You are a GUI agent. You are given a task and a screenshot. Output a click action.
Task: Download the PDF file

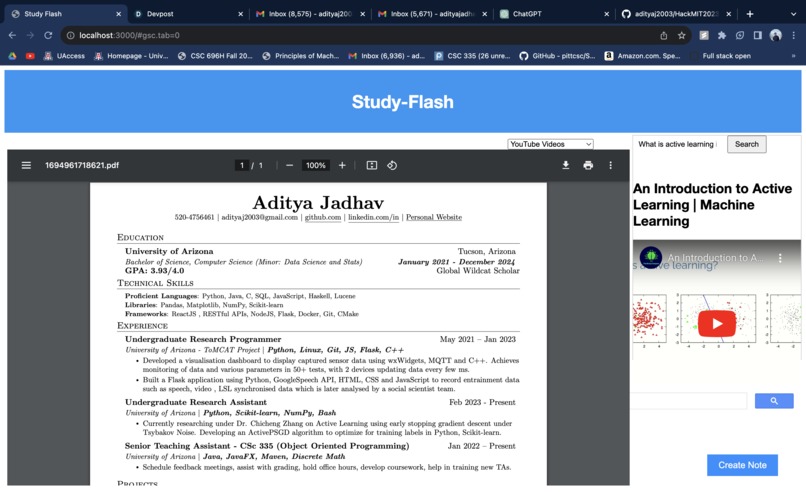click(x=565, y=165)
